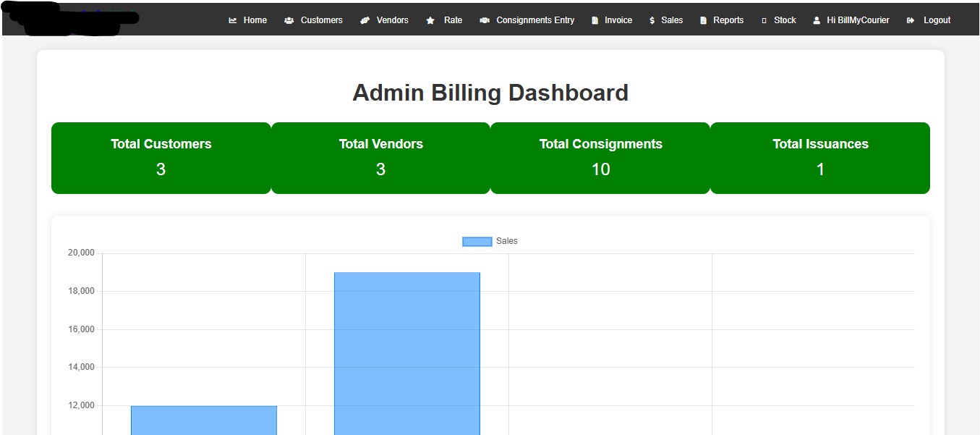
Task: Click the 14,000 y-axis label
Action: [x=82, y=367]
